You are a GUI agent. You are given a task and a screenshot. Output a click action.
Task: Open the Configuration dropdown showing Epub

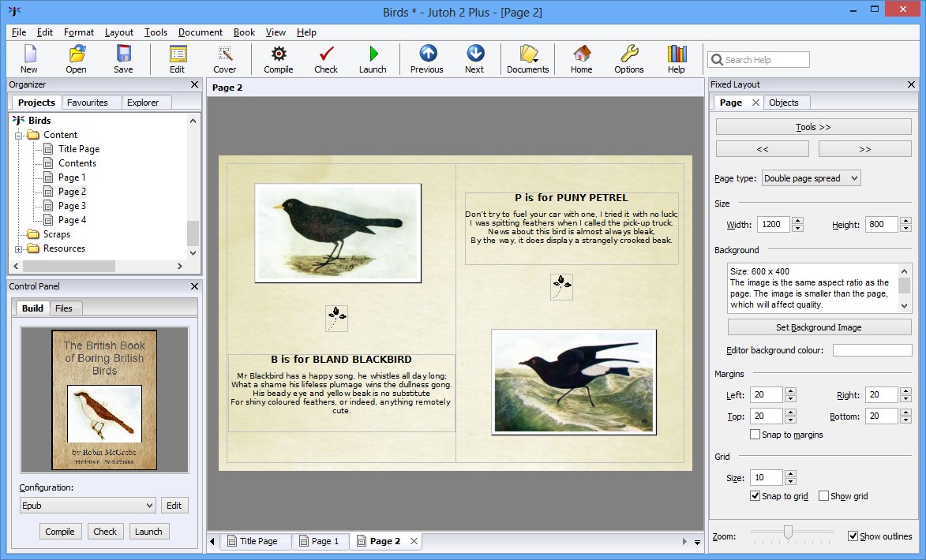(x=87, y=505)
